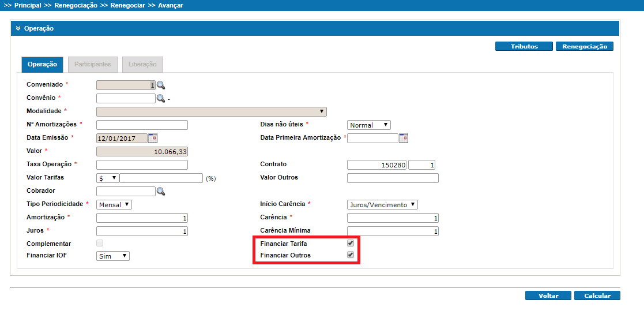The image size is (644, 314).
Task: Uncheck the Financiar Outros checkbox
Action: tap(350, 255)
